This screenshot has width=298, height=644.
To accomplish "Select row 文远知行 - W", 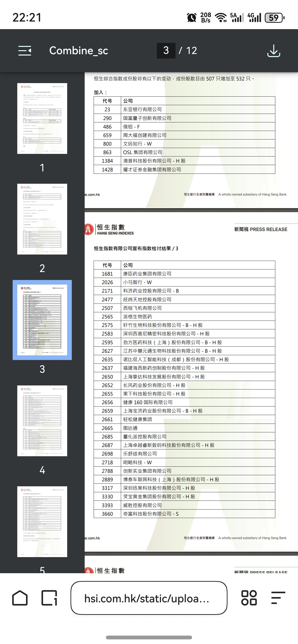I will pos(184,144).
